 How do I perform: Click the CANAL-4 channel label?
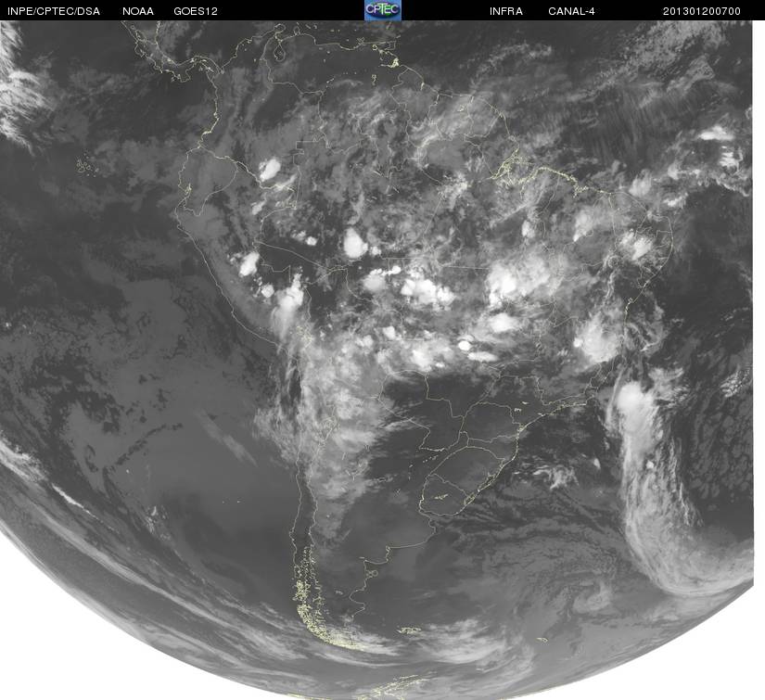coord(571,11)
